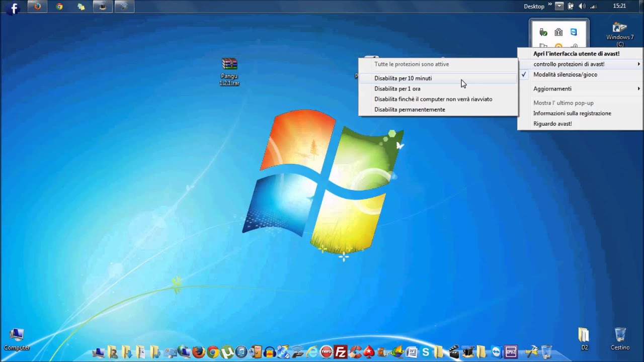Select the Computer desktop icon

click(x=17, y=339)
